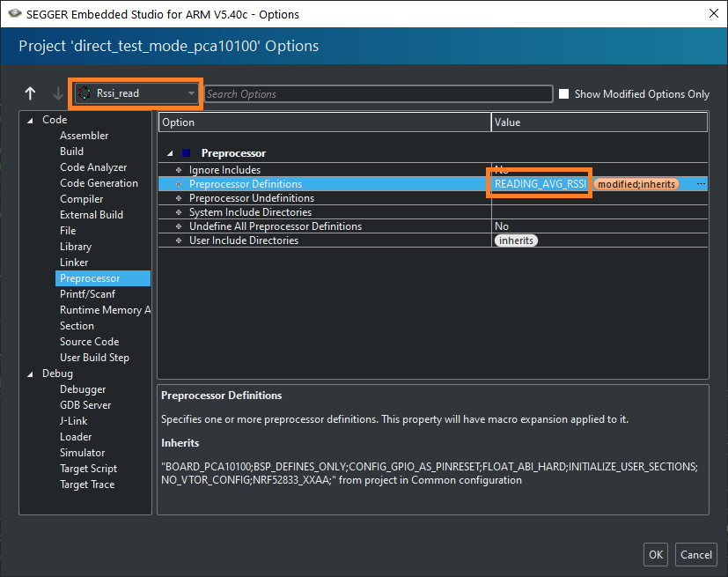Click the diamond icon beside System Include Directories
Screen dimensions: 728x577
pos(179,212)
